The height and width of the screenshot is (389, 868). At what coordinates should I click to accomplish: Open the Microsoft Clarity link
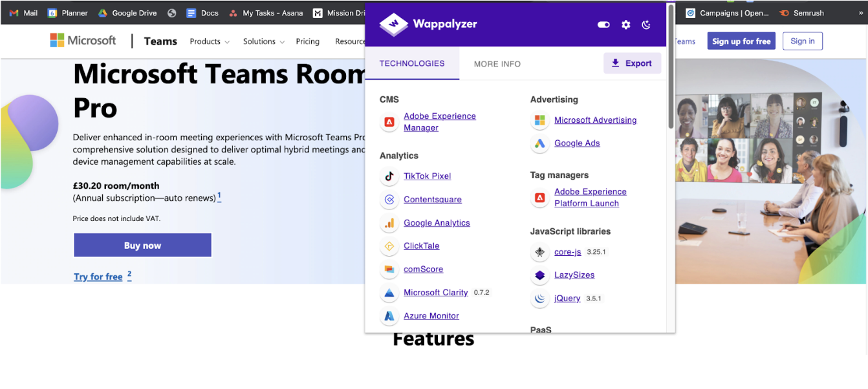[435, 293]
